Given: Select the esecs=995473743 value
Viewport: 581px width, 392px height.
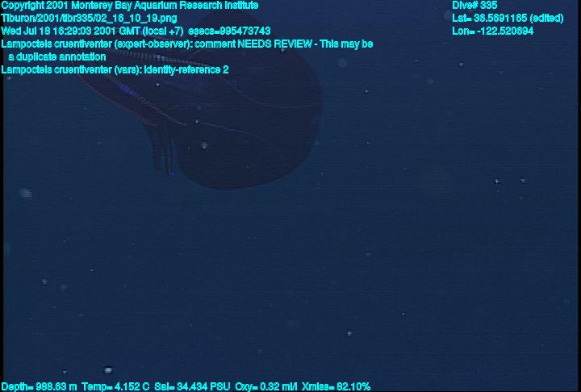Looking at the screenshot, I should pyautogui.click(x=229, y=31).
